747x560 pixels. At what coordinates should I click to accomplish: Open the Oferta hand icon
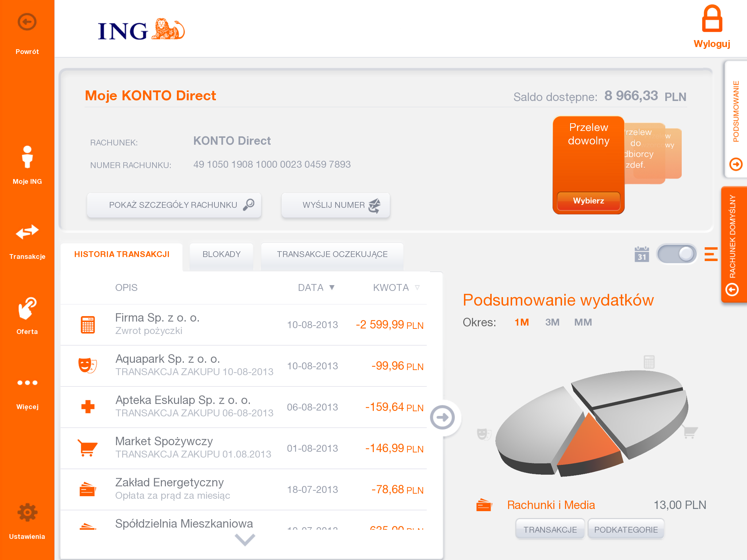pos(27,308)
